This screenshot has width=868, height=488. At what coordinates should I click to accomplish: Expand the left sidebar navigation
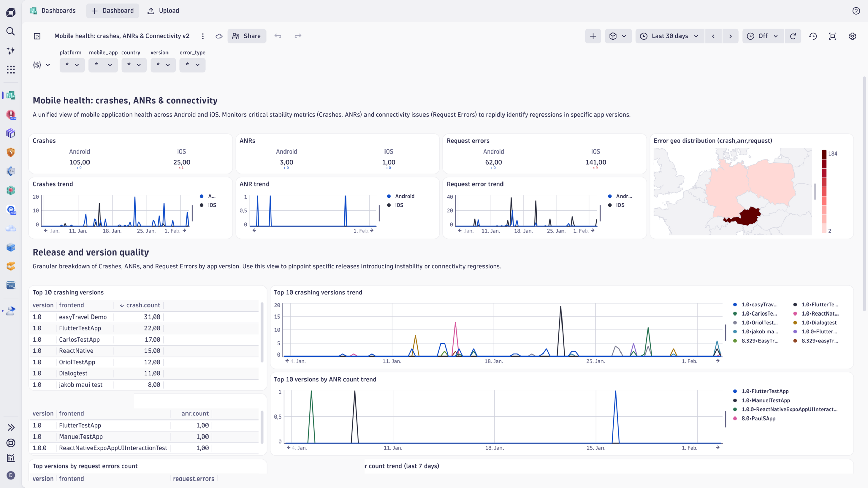11,427
